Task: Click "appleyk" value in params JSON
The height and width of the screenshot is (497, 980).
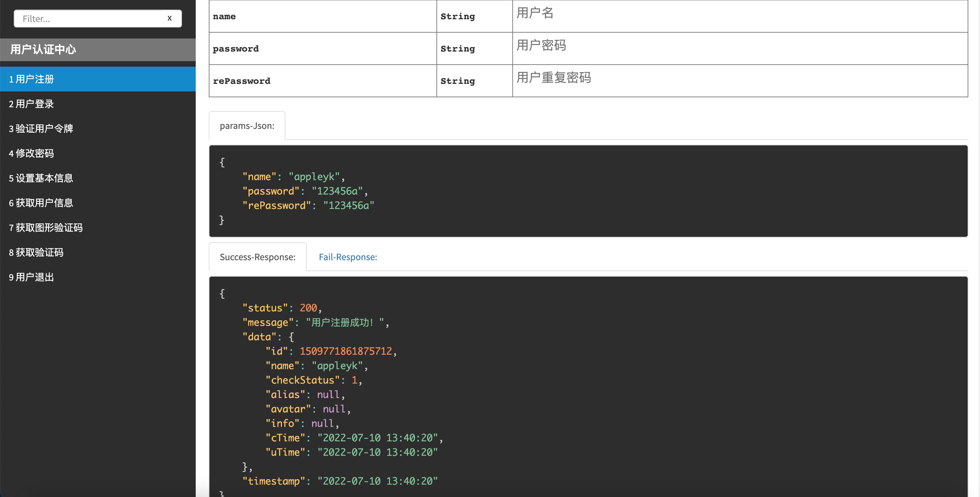Action: (x=314, y=177)
